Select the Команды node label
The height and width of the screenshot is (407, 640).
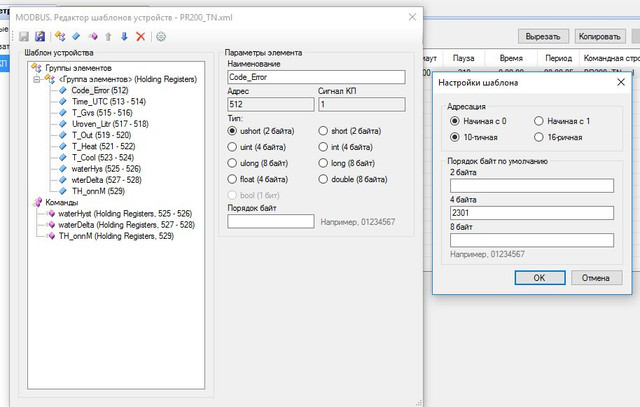click(62, 202)
